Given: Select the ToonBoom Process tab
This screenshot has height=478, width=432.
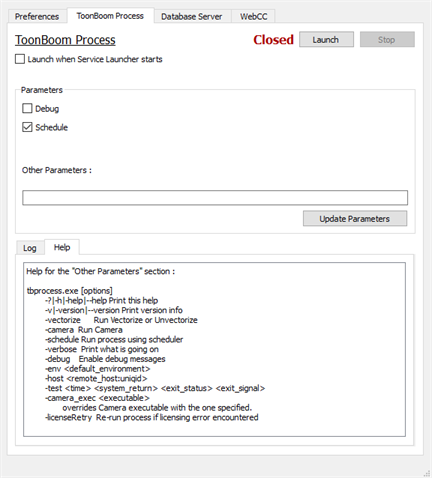Looking at the screenshot, I should (110, 16).
